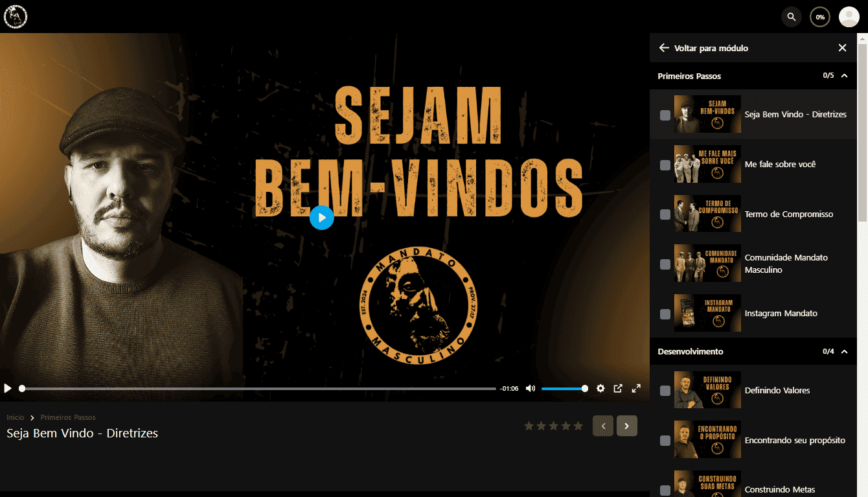Check Comunidade Mandato Masculino checkbox

click(665, 264)
